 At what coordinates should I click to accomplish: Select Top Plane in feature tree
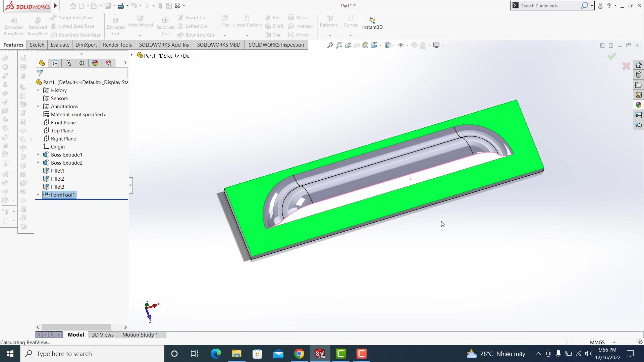(x=62, y=131)
